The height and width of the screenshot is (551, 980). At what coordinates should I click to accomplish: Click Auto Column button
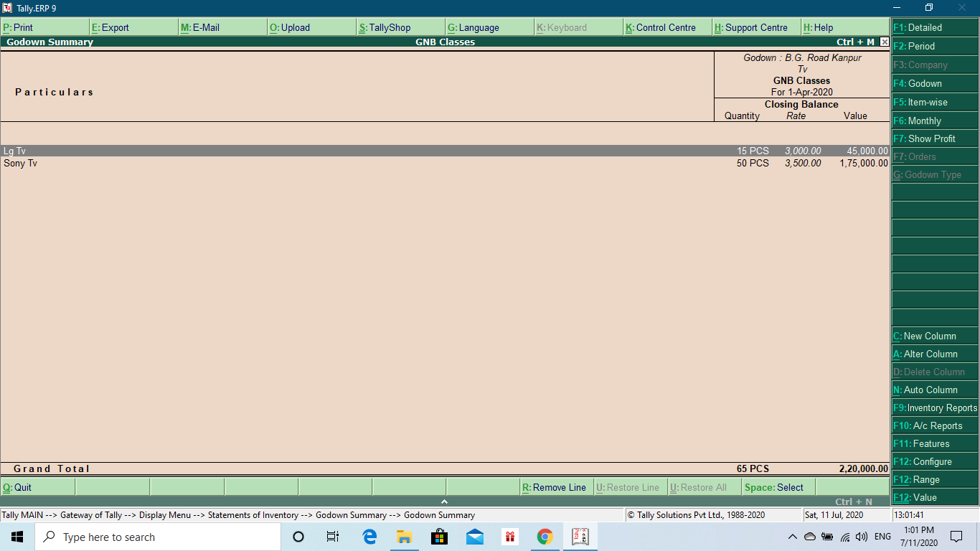(935, 390)
